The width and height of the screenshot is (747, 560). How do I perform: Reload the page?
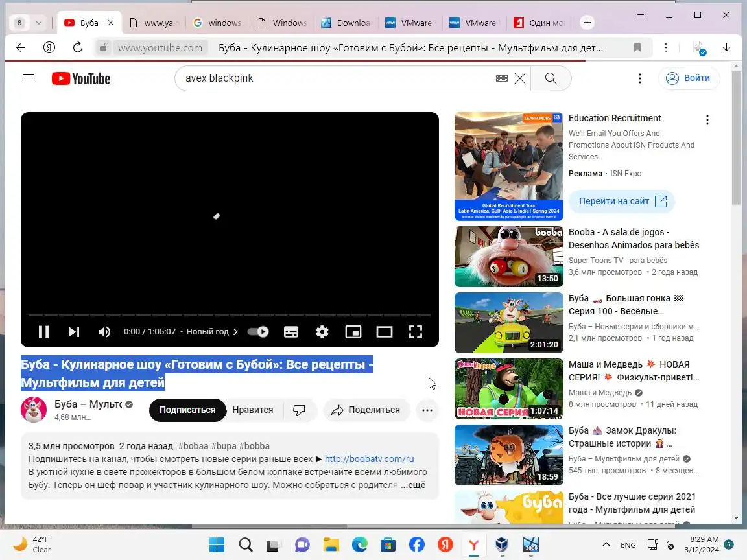78,47
